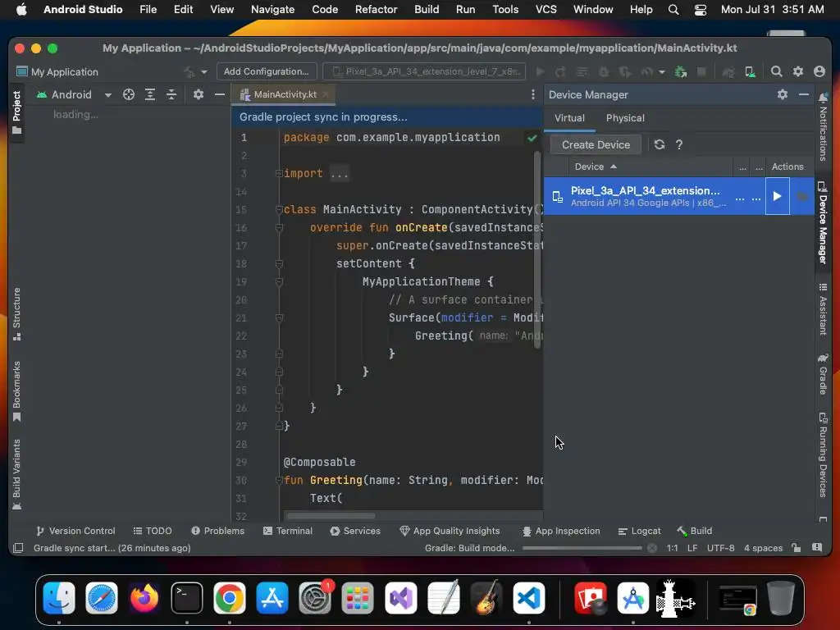840x630 pixels.
Task: Toggle the Structure tool window
Action: point(16,314)
